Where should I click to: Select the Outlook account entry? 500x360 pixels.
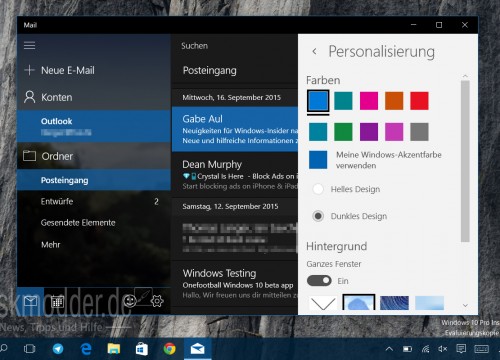point(94,126)
